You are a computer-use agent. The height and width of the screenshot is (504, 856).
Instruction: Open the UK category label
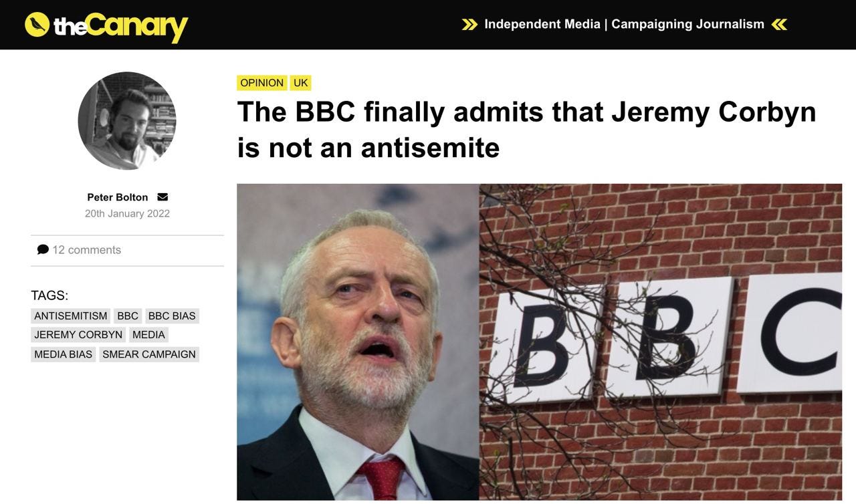coord(301,83)
